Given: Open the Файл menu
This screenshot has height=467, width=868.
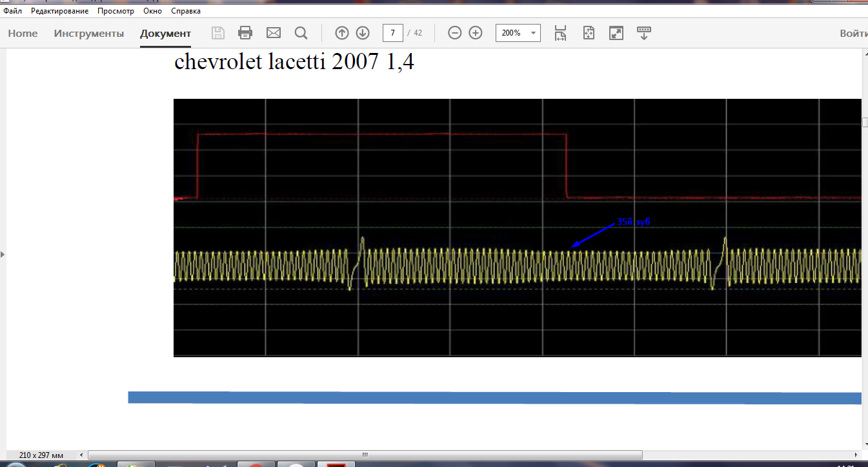Looking at the screenshot, I should pos(13,11).
